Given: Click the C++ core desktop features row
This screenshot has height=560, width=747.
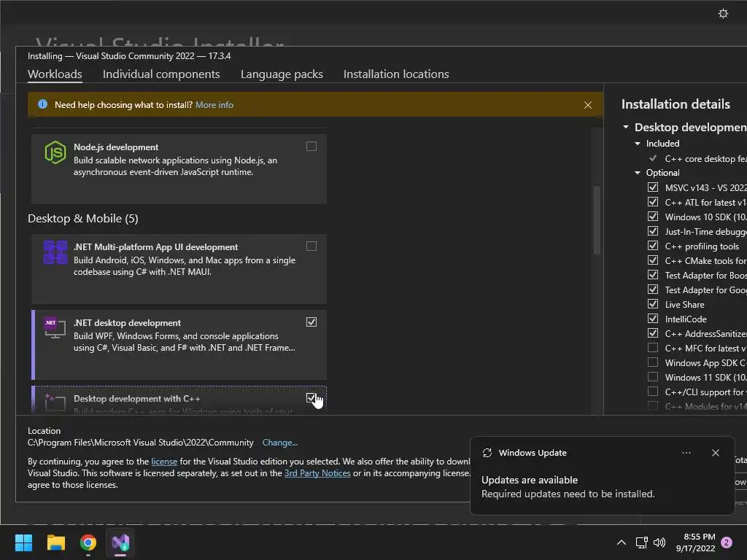Looking at the screenshot, I should pos(697,158).
